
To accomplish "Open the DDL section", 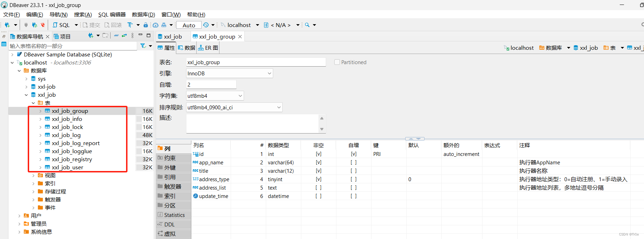I will (x=173, y=224).
